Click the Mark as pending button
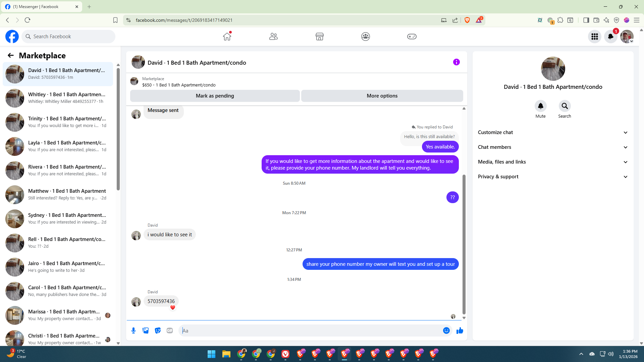 [x=215, y=96]
